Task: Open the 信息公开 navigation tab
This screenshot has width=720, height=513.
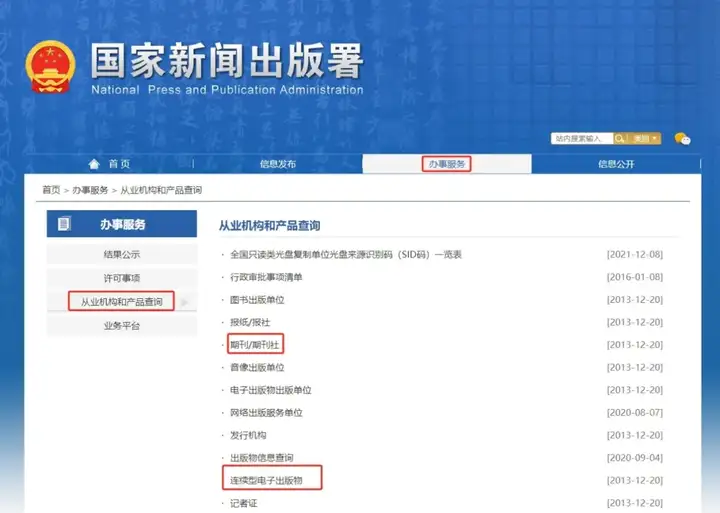Action: tap(616, 164)
